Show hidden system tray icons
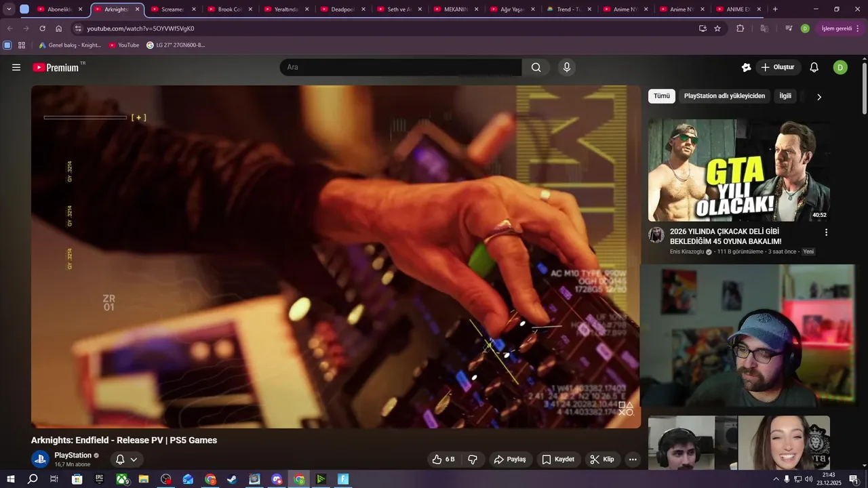Screen dimensions: 868x488 pos(776,479)
